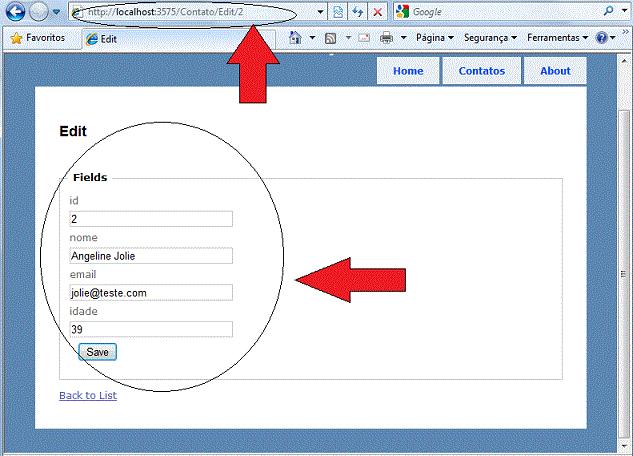633x456 pixels.
Task: Navigate to the Home site tab
Action: [x=408, y=71]
